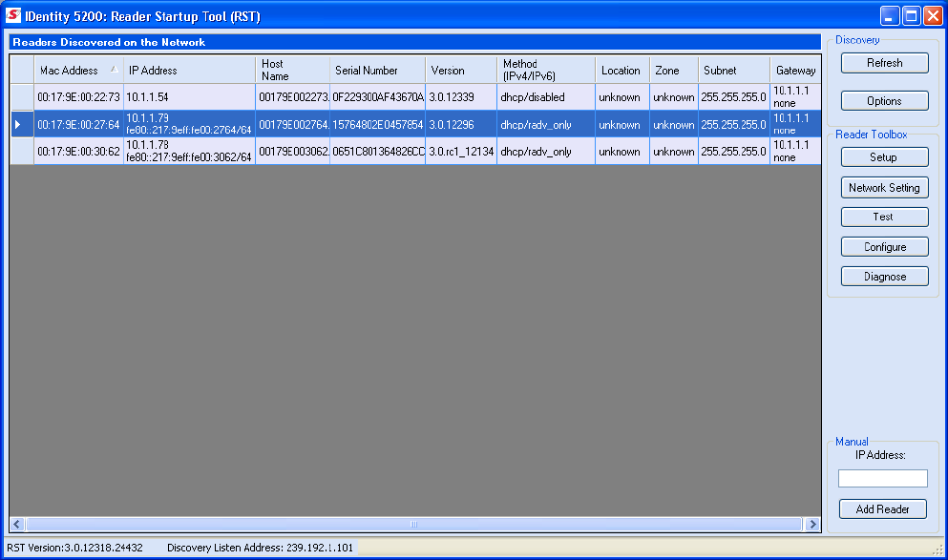The height and width of the screenshot is (560, 948).
Task: Click the Subnet column header
Action: (x=734, y=70)
